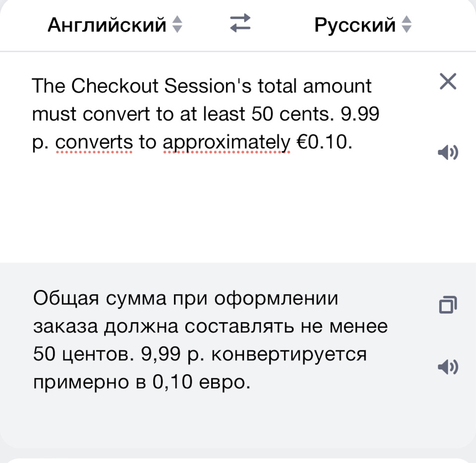Image resolution: width=476 pixels, height=463 pixels.
Task: Listen to the Russian translation audio
Action: (x=448, y=367)
